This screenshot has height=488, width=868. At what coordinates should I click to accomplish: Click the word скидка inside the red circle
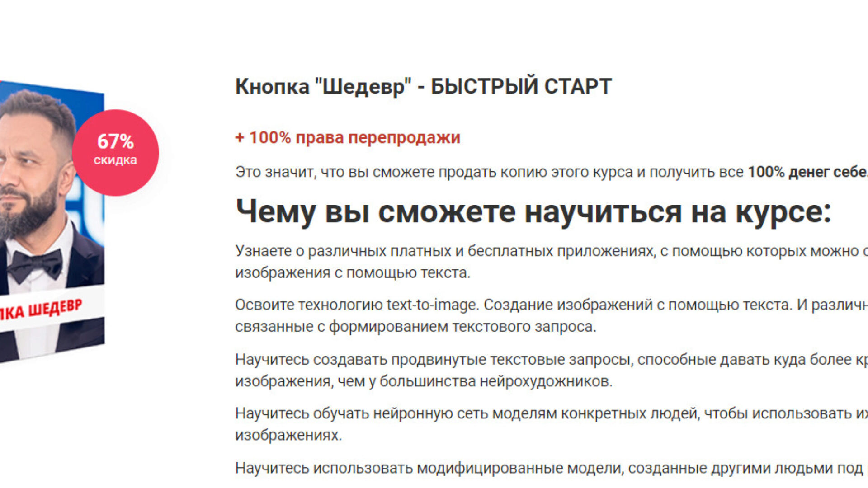point(115,160)
